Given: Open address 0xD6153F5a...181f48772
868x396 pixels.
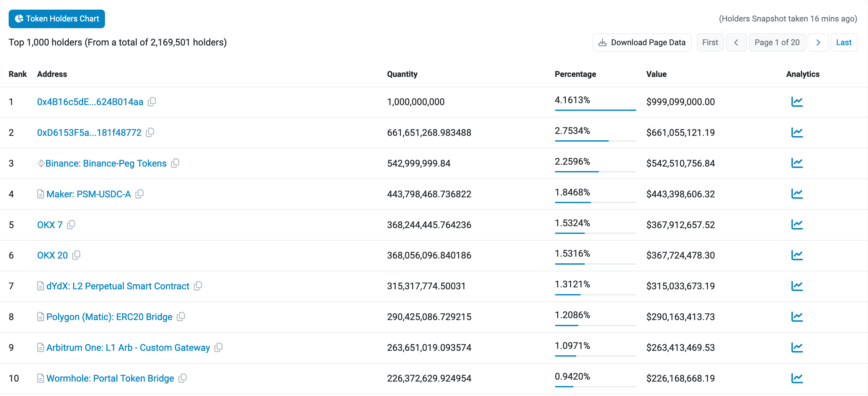Looking at the screenshot, I should 89,132.
